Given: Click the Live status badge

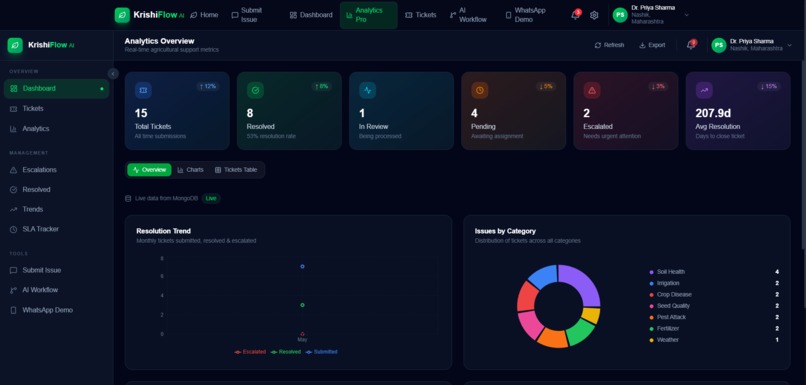Looking at the screenshot, I should tap(211, 198).
